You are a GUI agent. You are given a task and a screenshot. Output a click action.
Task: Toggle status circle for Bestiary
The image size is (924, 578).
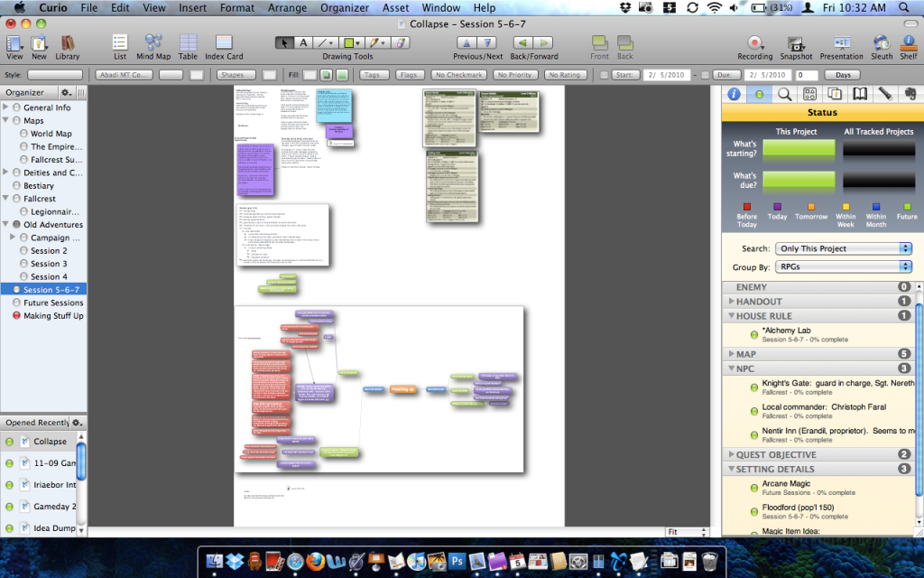pyautogui.click(x=16, y=186)
